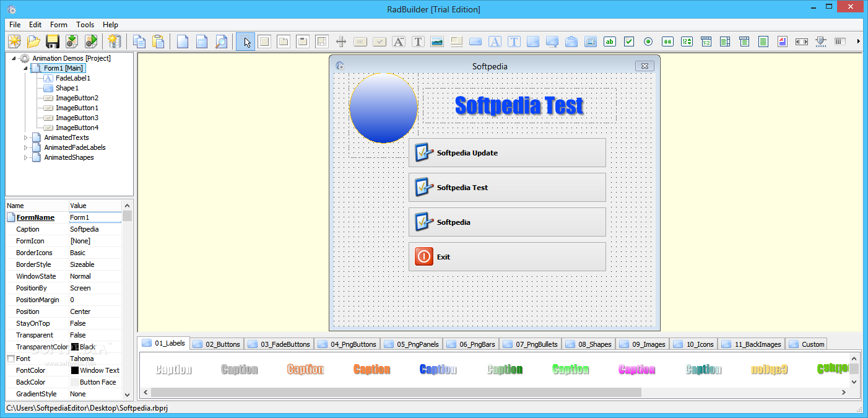The width and height of the screenshot is (868, 418).
Task: Click the database cylinder toolbar icon
Action: pyautogui.click(x=114, y=41)
